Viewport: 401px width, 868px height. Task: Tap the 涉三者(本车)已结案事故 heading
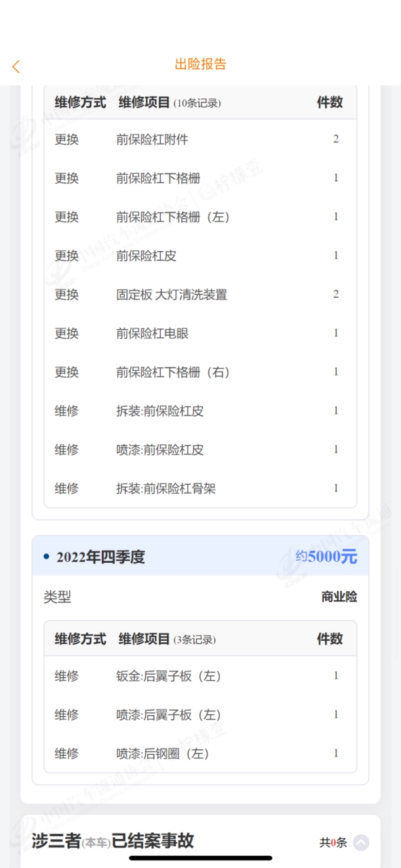(x=113, y=841)
